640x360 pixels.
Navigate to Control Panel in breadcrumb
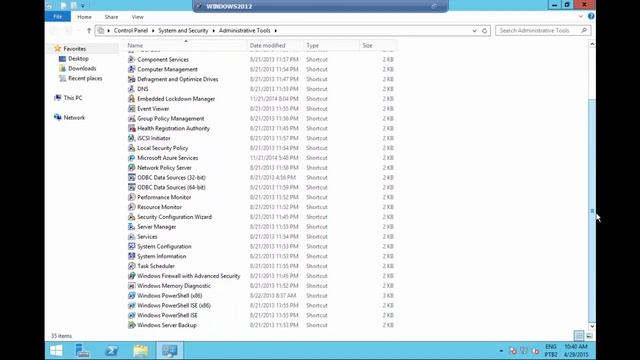click(131, 31)
